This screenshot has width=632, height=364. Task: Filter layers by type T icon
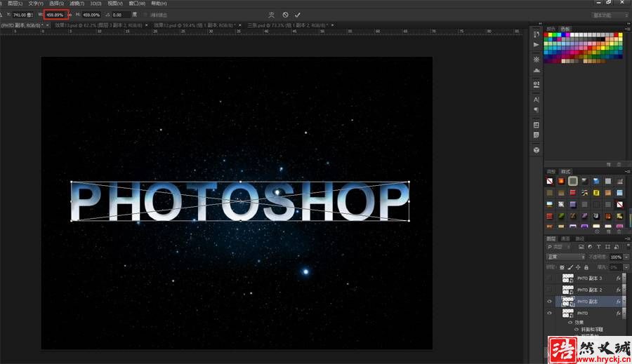click(x=598, y=247)
